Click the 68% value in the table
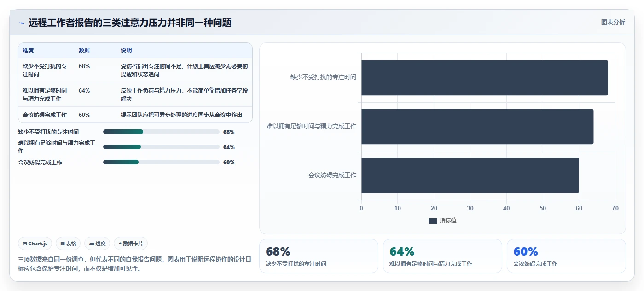The width and height of the screenshot is (644, 291). click(84, 66)
